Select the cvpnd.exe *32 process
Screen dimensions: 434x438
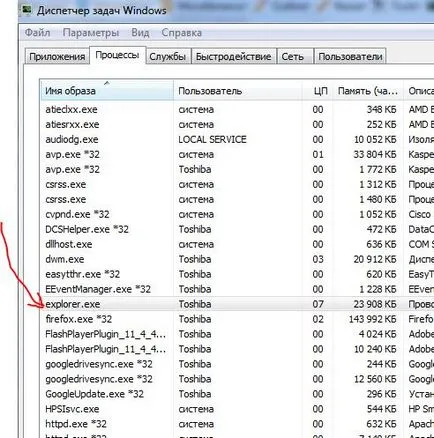pyautogui.click(x=237, y=214)
